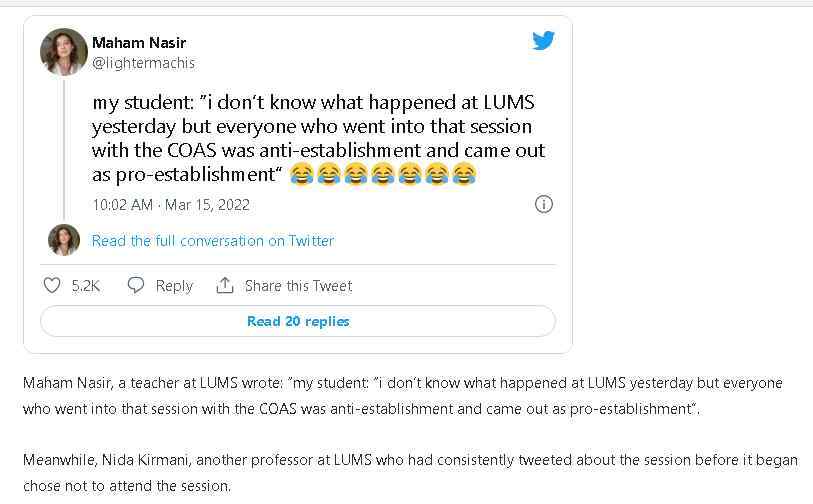Click the small avatar beside full conversation link
The height and width of the screenshot is (504, 813).
[x=64, y=240]
